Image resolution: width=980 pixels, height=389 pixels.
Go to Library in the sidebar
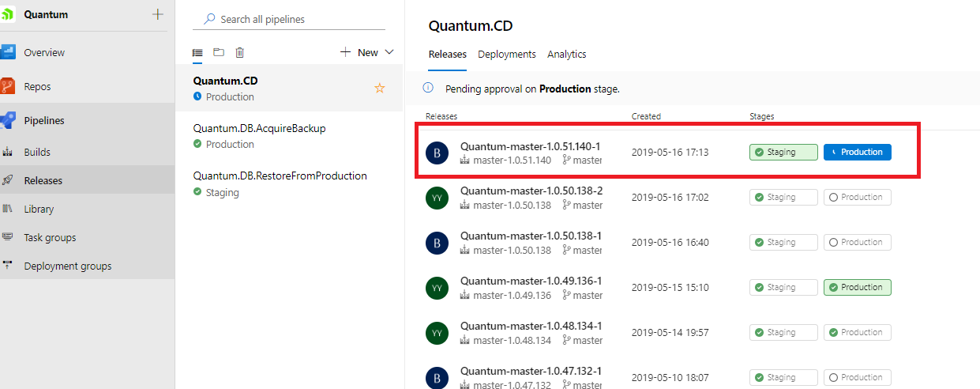tap(39, 209)
